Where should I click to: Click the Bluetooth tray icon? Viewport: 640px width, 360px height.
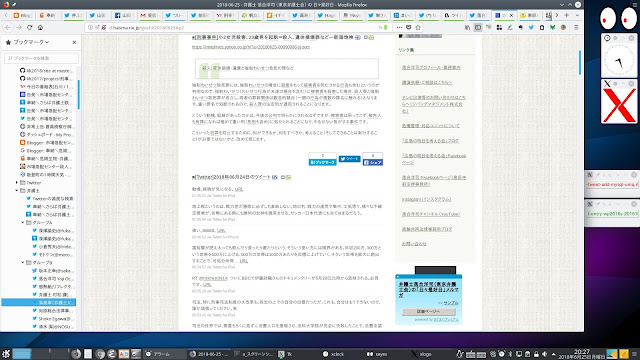coord(510,354)
